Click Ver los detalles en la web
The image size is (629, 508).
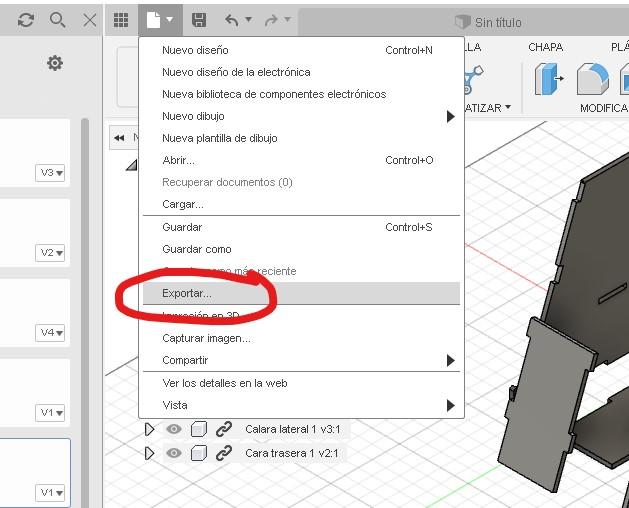click(301, 383)
